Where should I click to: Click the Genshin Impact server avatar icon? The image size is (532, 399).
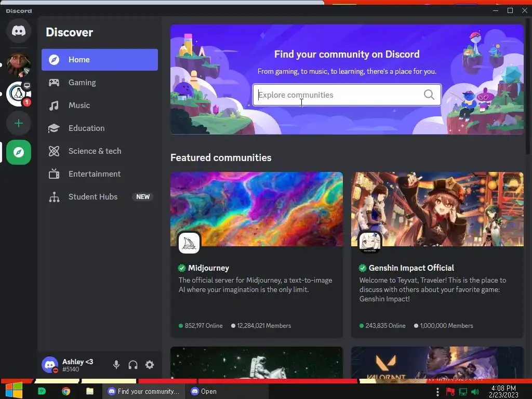point(370,243)
